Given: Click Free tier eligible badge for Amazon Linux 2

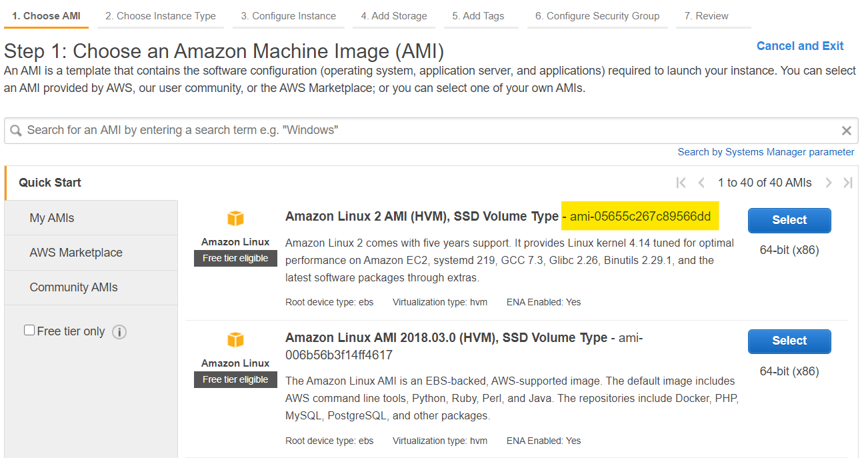Looking at the screenshot, I should pyautogui.click(x=235, y=258).
